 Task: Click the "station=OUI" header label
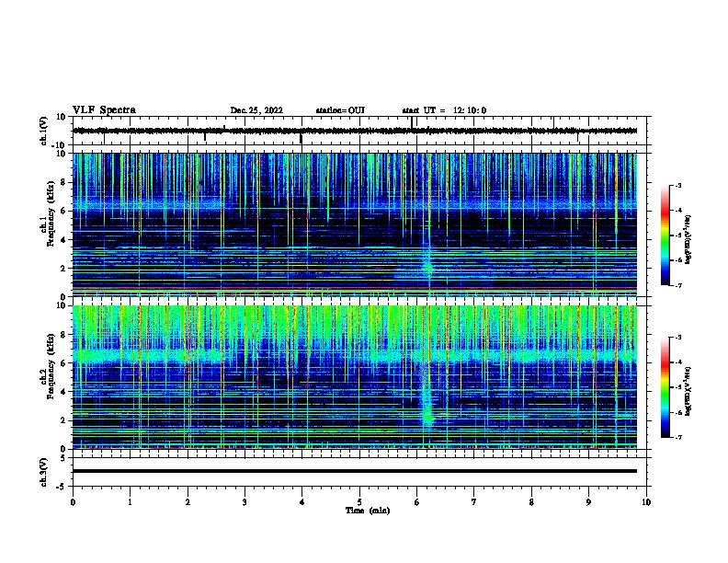click(340, 110)
